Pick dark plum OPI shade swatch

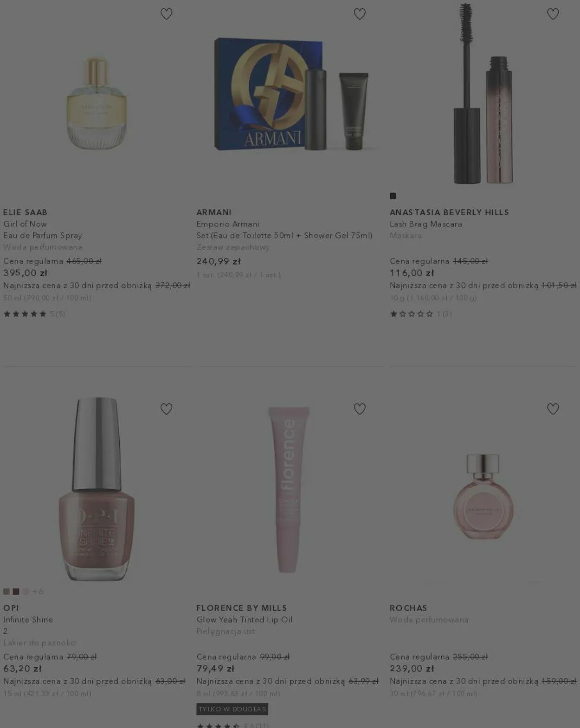click(x=16, y=592)
